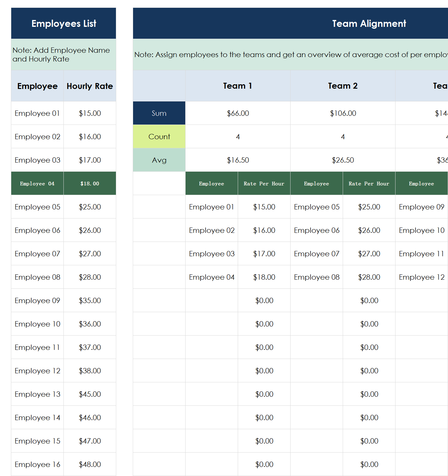
Task: Select the Employee 13 cell
Action: pos(37,394)
